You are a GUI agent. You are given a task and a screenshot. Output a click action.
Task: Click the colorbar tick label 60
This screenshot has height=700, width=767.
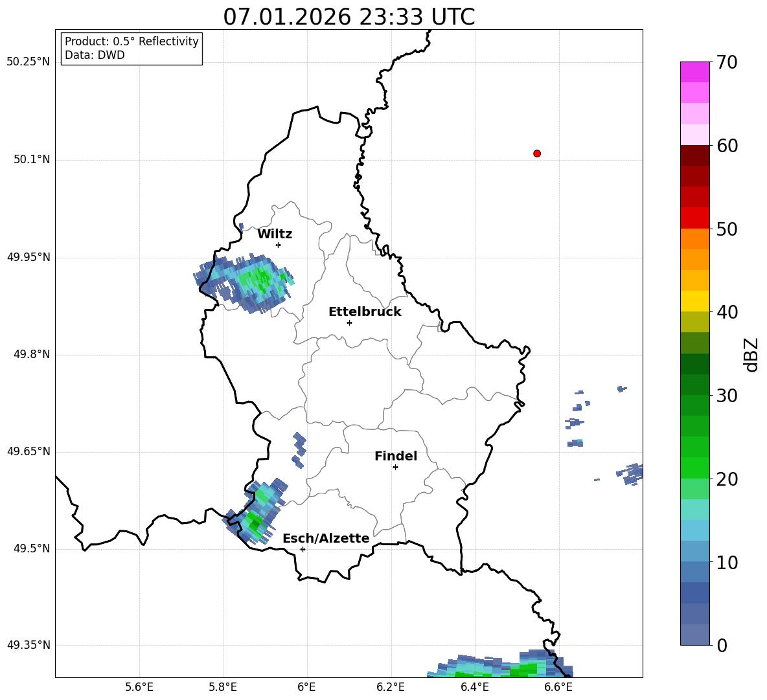(727, 146)
